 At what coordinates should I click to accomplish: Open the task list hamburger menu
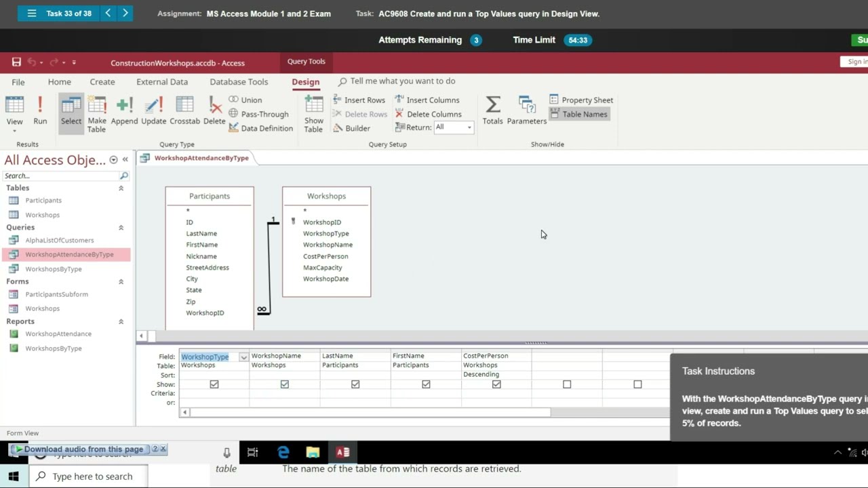32,14
